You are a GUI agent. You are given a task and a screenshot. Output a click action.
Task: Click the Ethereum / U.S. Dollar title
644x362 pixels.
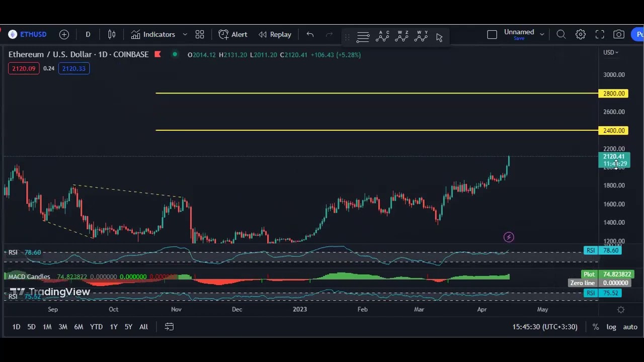(x=78, y=54)
